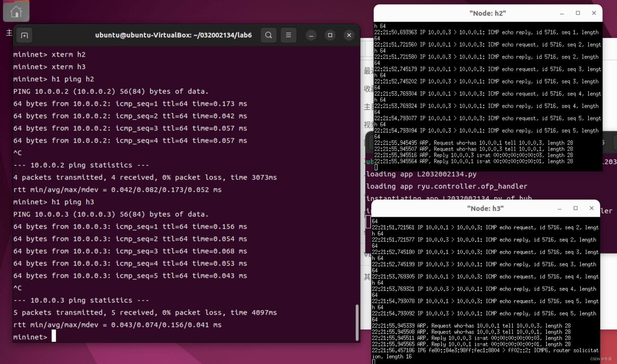Click the "mininet> xterm h2" line
Viewport: 617px width, 364px height.
pos(49,55)
